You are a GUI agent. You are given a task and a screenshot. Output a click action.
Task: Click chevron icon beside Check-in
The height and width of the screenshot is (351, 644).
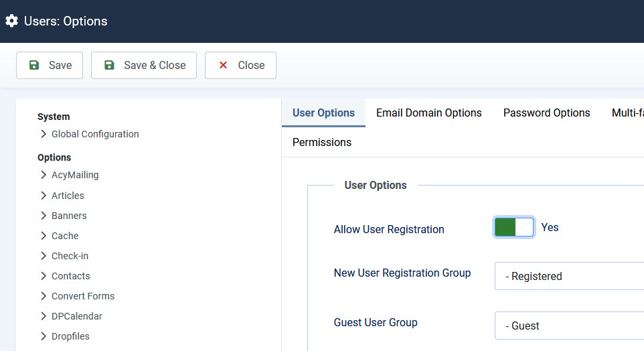pos(44,256)
